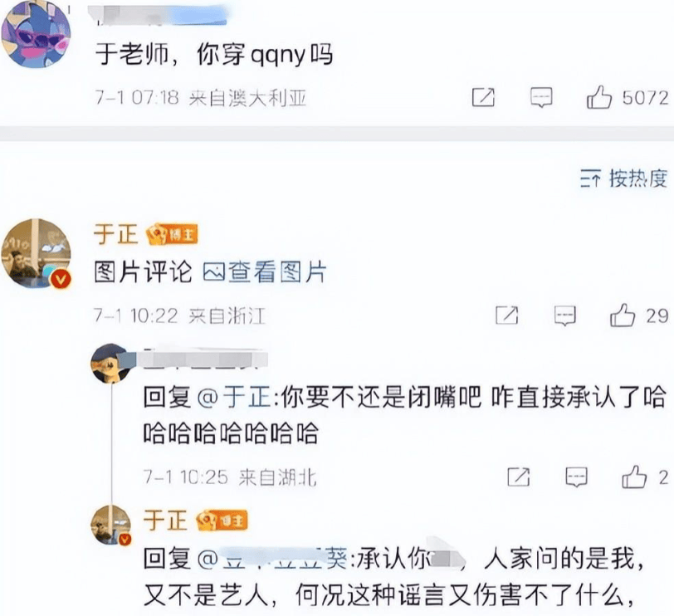
Task: View the Hubei replier's avatar
Action: point(111,363)
